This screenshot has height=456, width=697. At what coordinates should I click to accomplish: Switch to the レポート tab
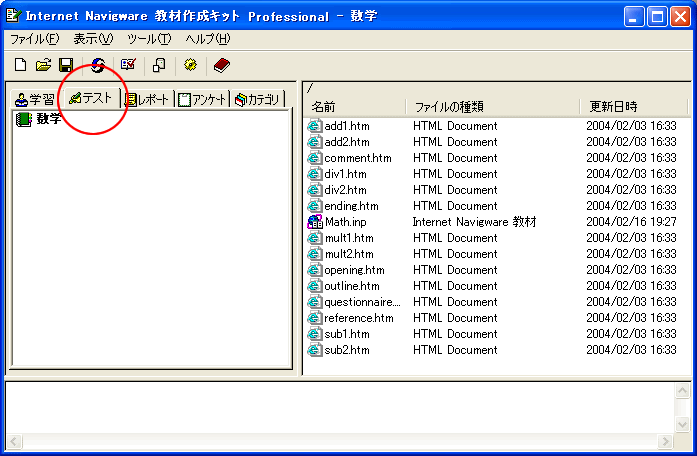147,100
